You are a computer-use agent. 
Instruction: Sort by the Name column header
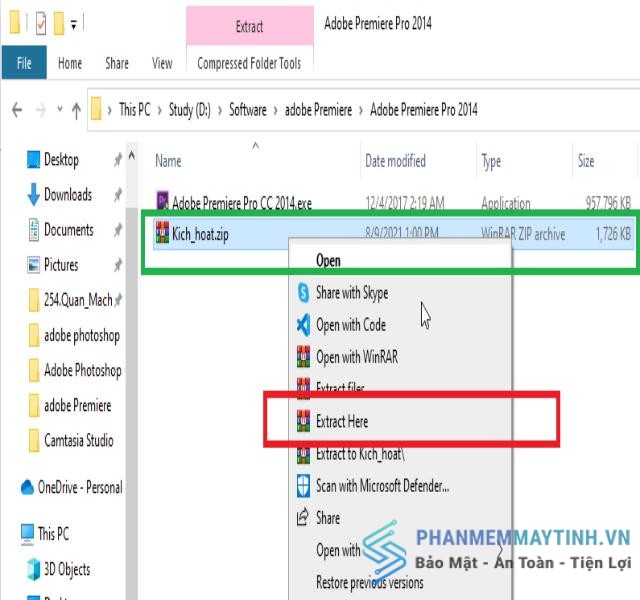coord(168,161)
